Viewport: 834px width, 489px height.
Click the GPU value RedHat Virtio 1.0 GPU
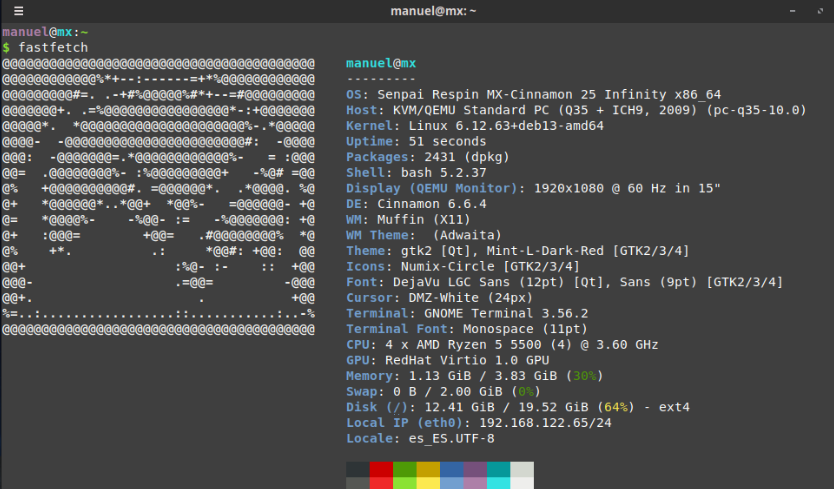point(467,360)
